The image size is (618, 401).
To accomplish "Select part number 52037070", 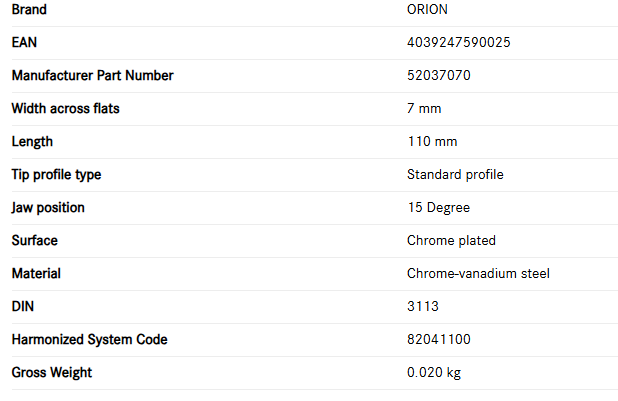I will coord(439,75).
